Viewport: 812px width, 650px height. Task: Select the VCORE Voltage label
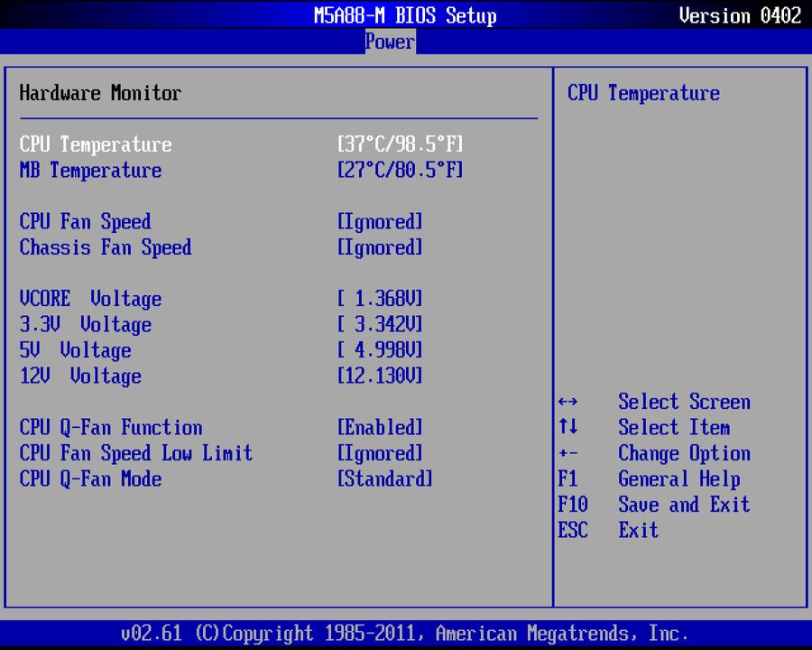coord(90,299)
